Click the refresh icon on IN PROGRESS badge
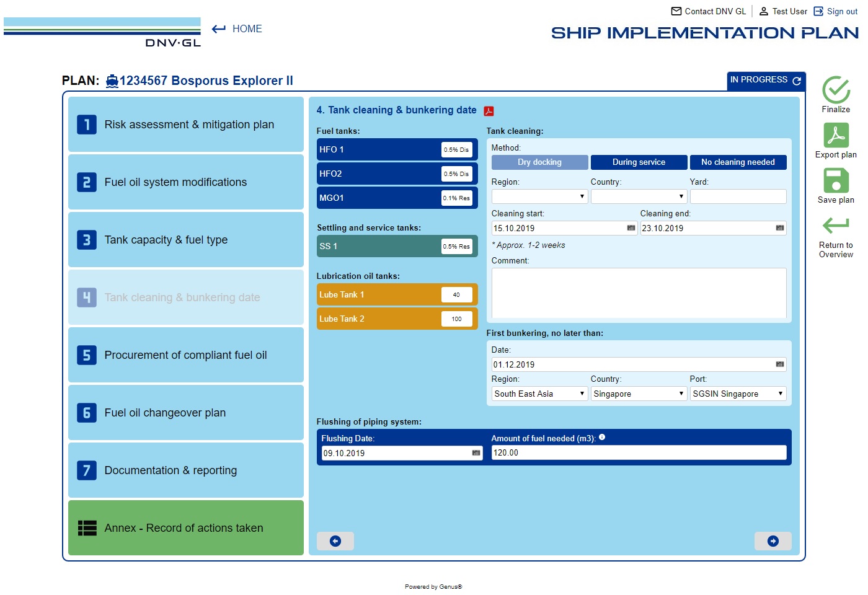The width and height of the screenshot is (868, 595). tap(797, 81)
